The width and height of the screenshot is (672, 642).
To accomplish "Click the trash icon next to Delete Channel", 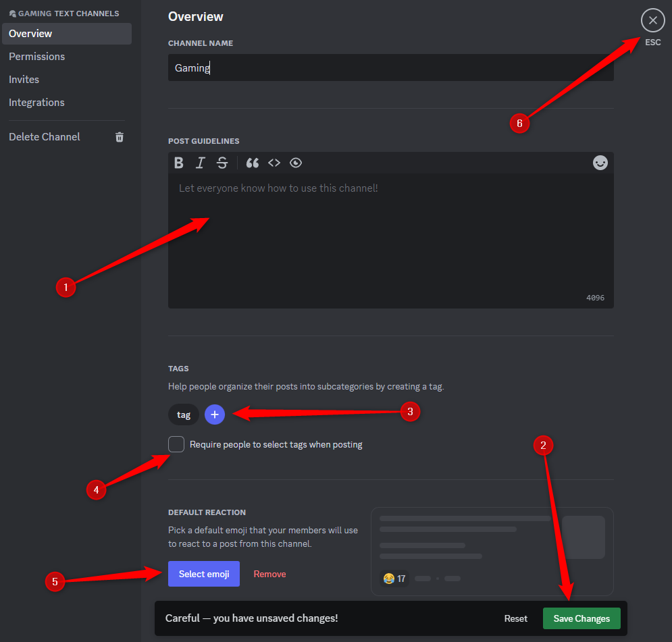I will click(120, 136).
